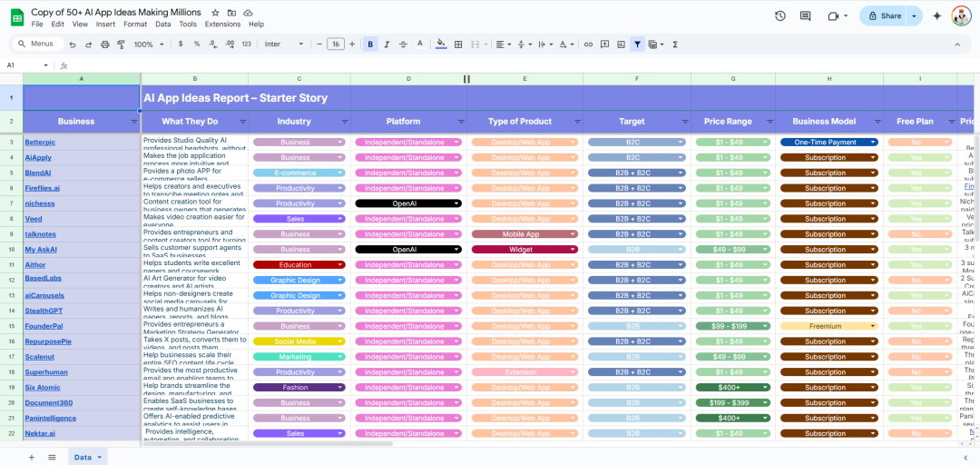
Task: Open the Business Model column filter icon
Action: 877,122
